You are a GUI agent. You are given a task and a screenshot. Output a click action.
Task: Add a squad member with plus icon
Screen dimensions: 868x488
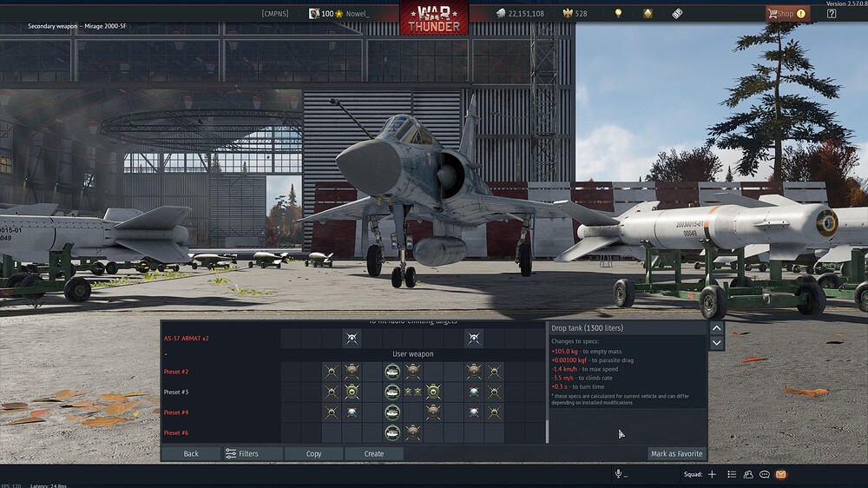[712, 474]
